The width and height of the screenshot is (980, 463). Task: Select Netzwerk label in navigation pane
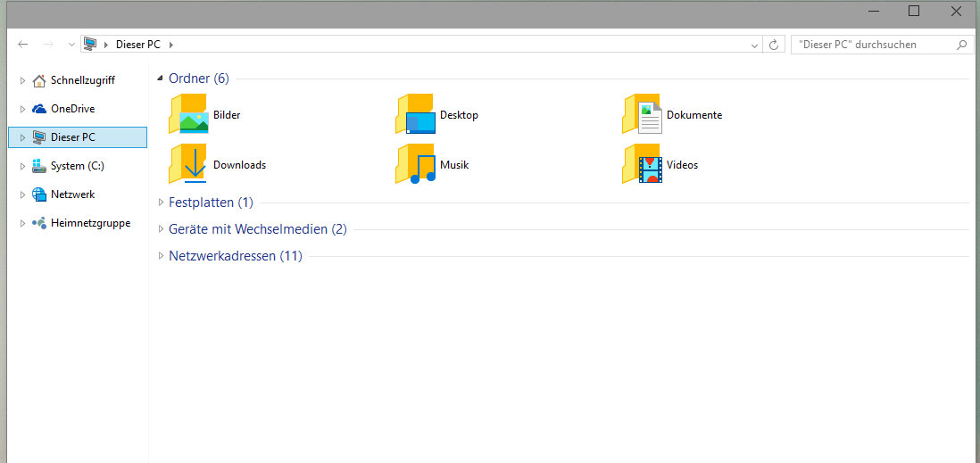(72, 194)
